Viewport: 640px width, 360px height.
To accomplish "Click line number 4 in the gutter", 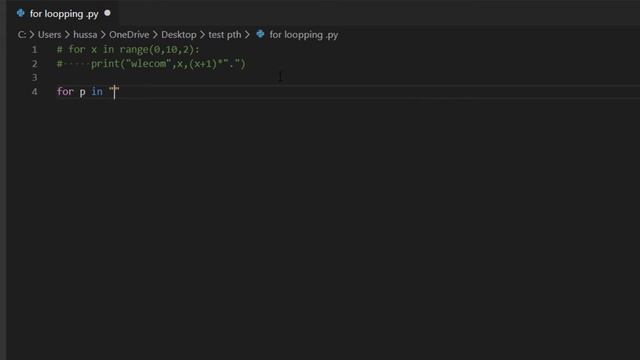I will tap(35, 92).
